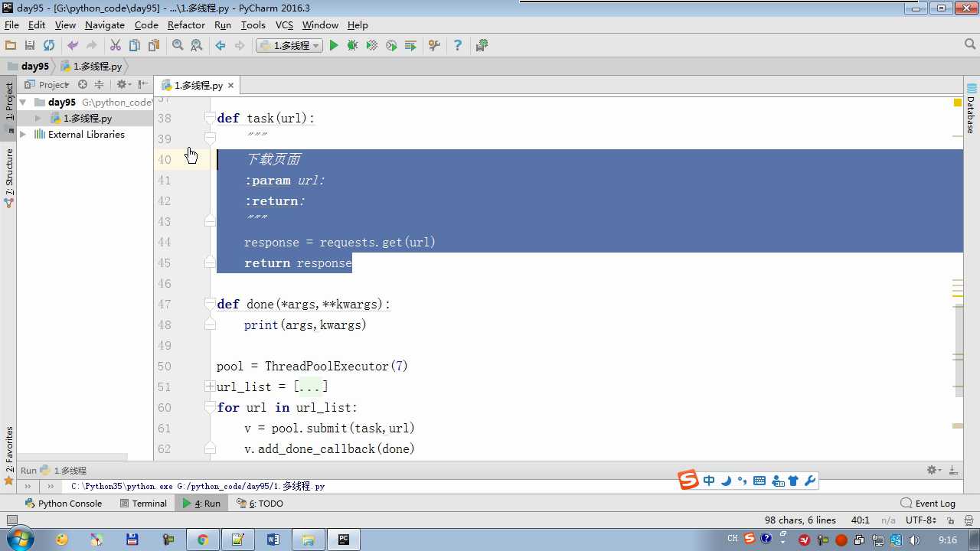
Task: Click the Run panel hide/download icon
Action: click(953, 471)
